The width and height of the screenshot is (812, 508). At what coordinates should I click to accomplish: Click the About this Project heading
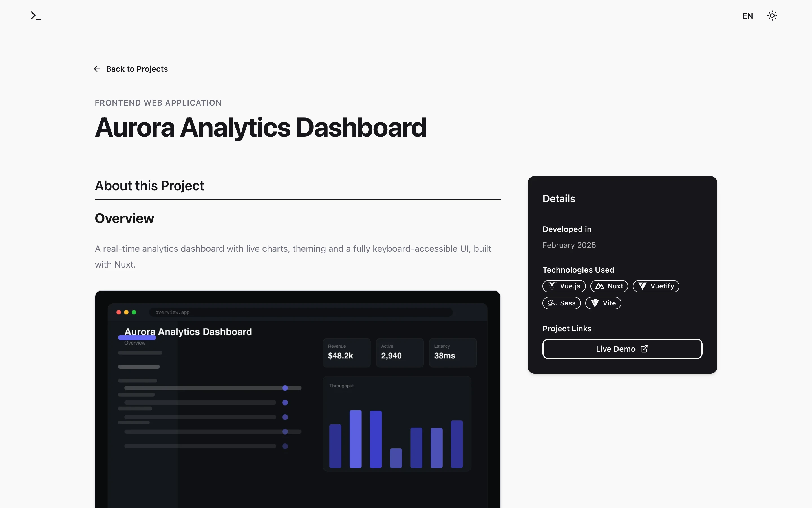click(x=149, y=185)
